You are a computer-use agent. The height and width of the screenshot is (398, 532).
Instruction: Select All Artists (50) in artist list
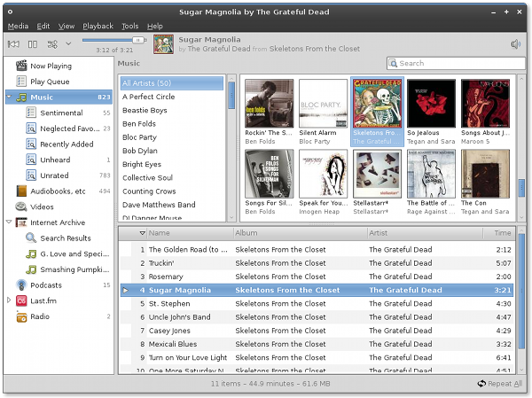[172, 83]
